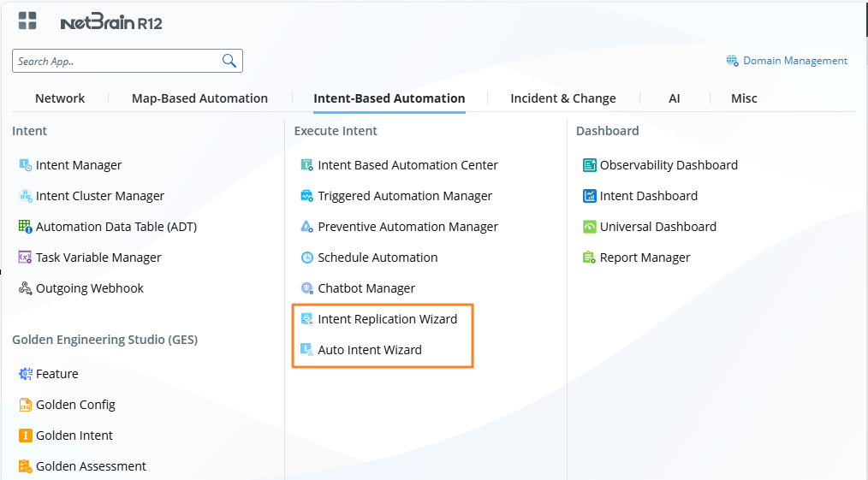Viewport: 868px width, 480px height.
Task: Open Domain Management link
Action: [x=794, y=61]
